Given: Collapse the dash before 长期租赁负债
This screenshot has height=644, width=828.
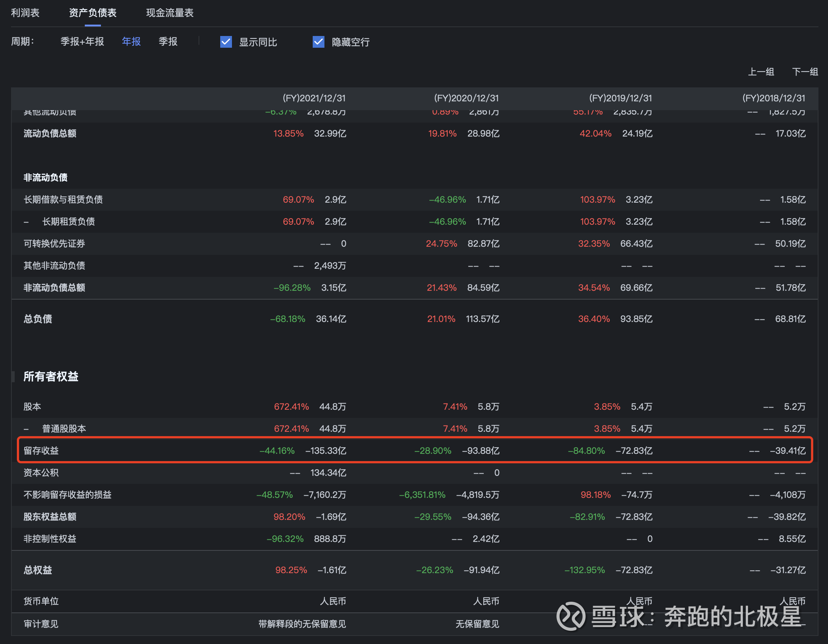Looking at the screenshot, I should (26, 222).
